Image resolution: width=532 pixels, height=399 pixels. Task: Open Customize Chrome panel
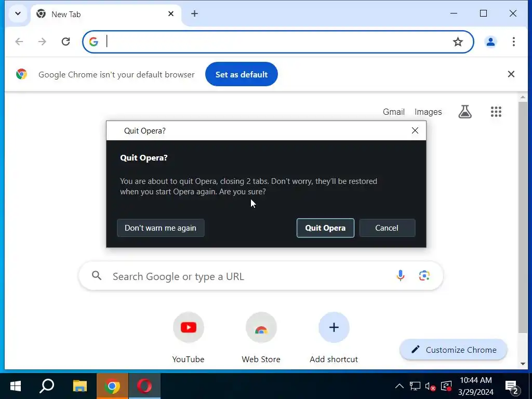click(x=453, y=350)
